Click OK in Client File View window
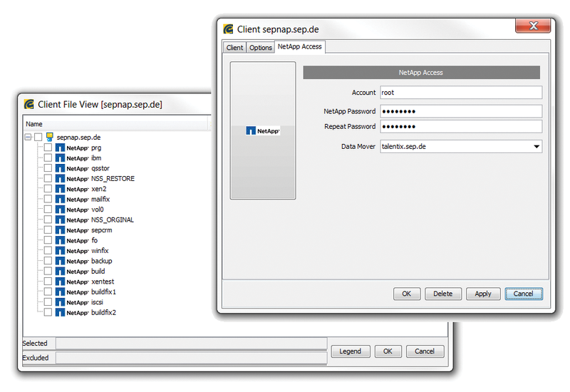 [388, 351]
